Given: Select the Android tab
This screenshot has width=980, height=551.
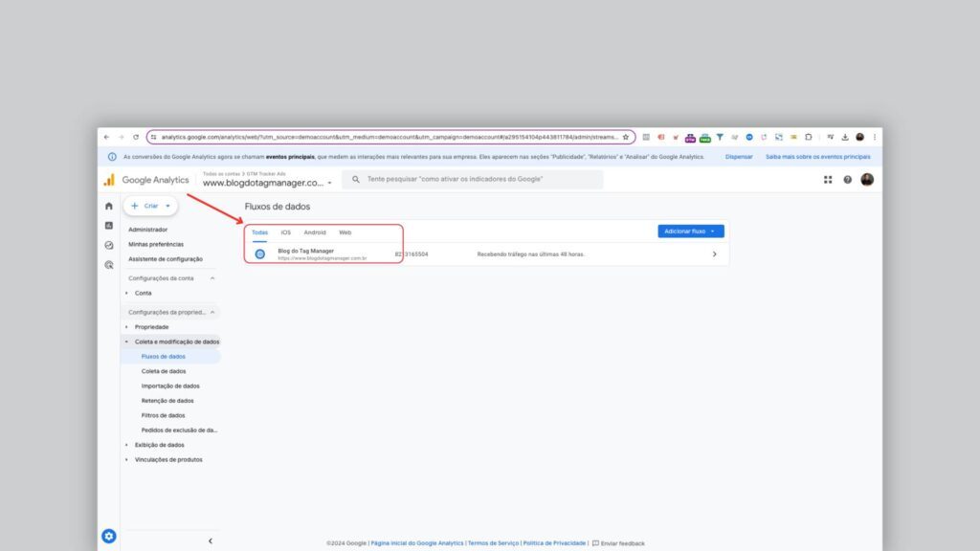Looking at the screenshot, I should coord(314,232).
